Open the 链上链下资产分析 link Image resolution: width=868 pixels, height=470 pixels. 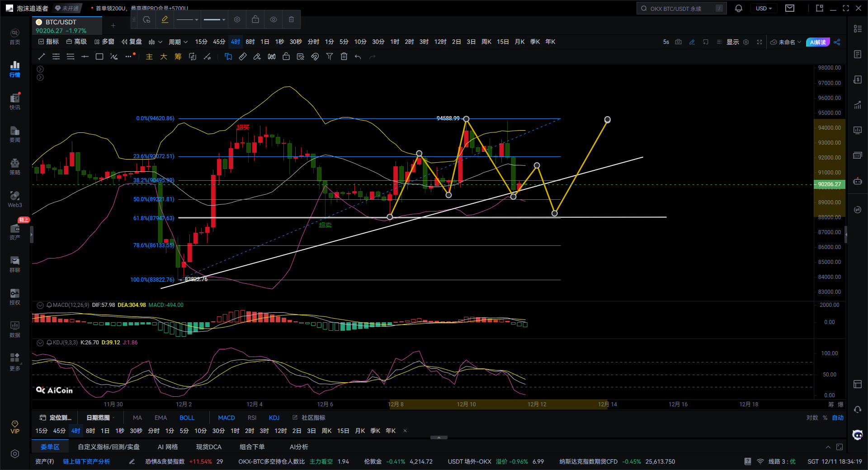[86, 461]
